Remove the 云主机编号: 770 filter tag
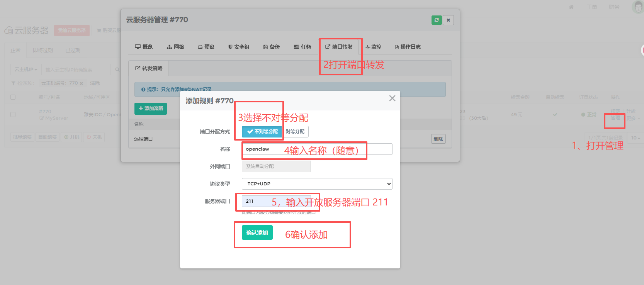 (81, 83)
